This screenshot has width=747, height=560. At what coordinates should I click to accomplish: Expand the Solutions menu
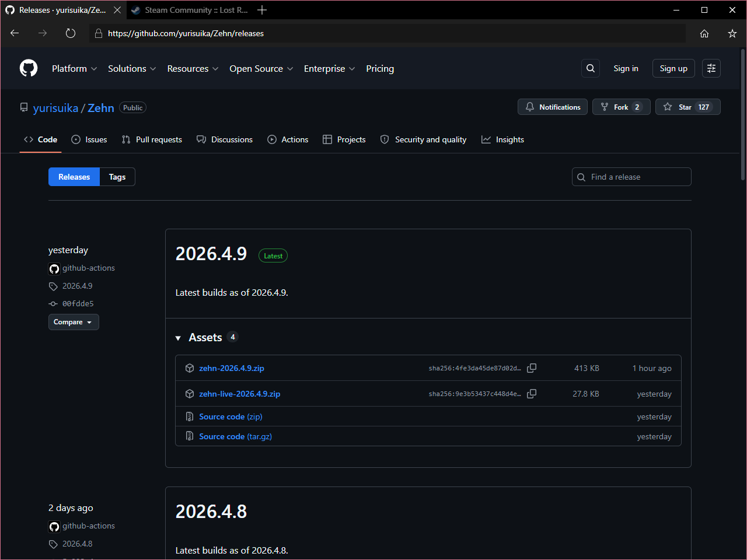click(x=132, y=68)
